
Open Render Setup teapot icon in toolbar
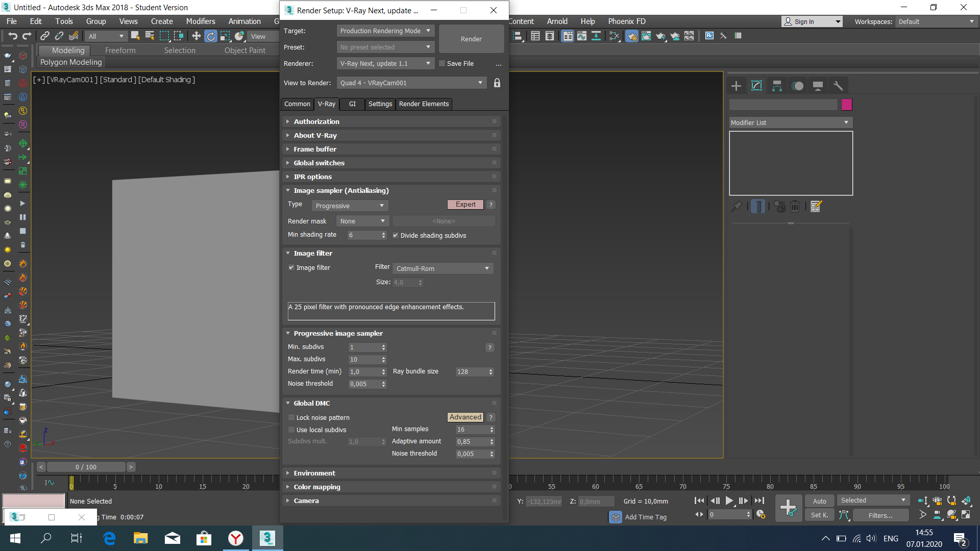632,36
